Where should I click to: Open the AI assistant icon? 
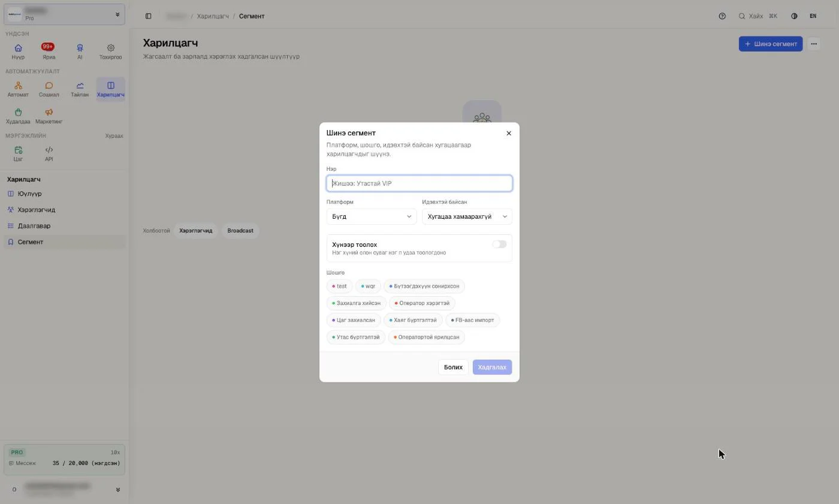click(80, 52)
